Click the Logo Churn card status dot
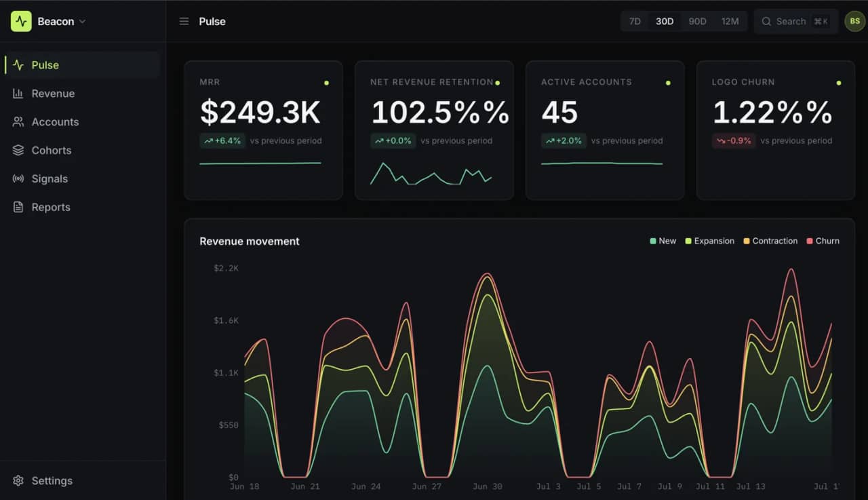The width and height of the screenshot is (868, 500). (839, 83)
